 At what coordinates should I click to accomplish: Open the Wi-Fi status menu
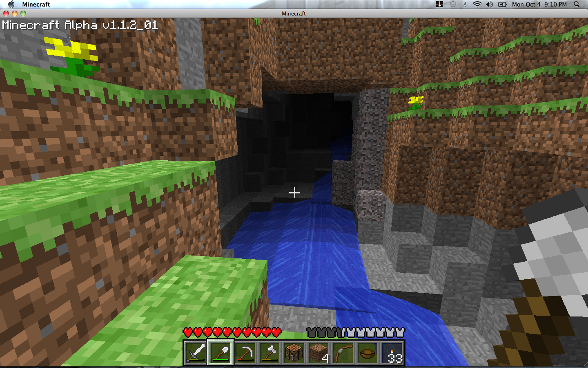[x=477, y=4]
